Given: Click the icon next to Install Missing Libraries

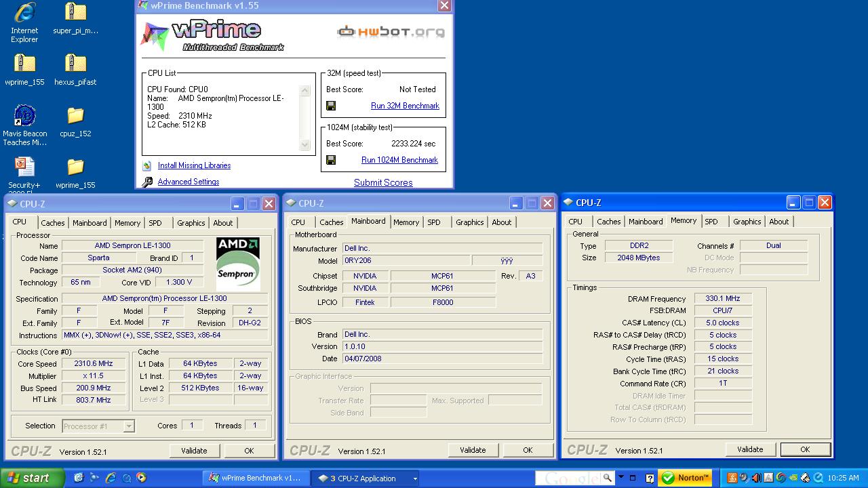Looking at the screenshot, I should coord(147,165).
